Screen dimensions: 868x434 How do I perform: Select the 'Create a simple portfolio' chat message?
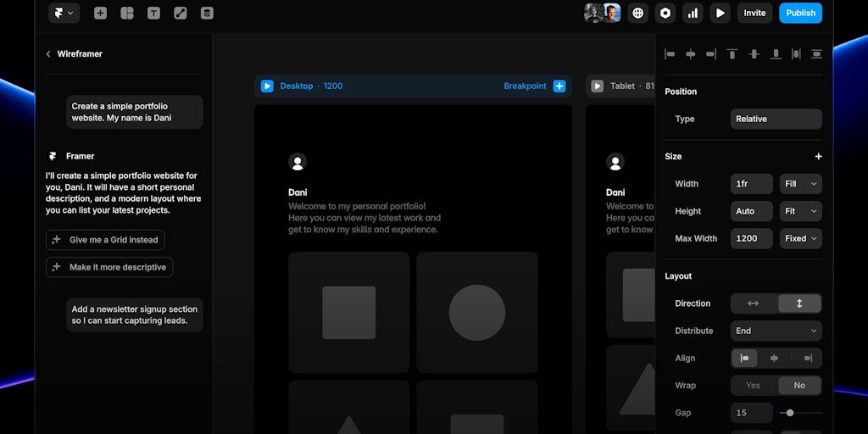pyautogui.click(x=135, y=112)
